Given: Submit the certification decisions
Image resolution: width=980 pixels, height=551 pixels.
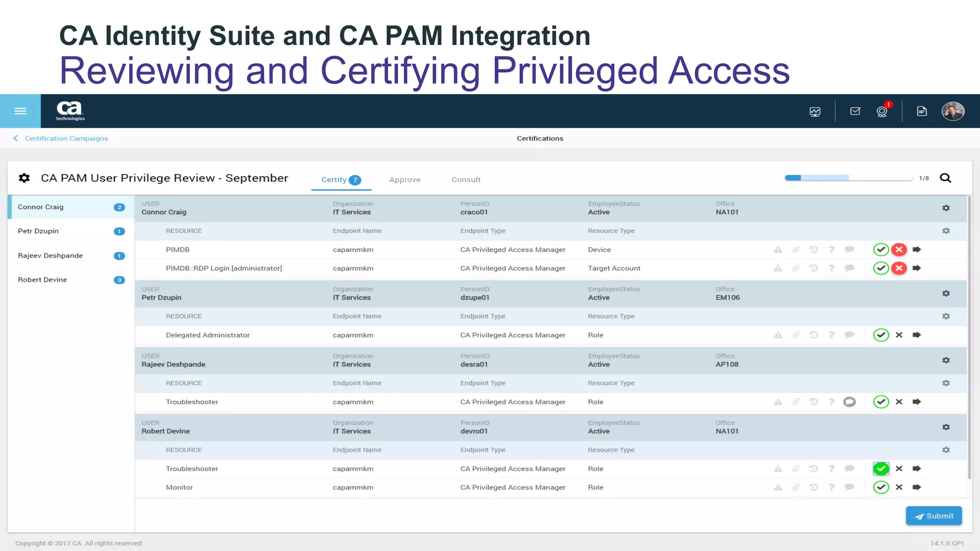Looking at the screenshot, I should (x=934, y=516).
